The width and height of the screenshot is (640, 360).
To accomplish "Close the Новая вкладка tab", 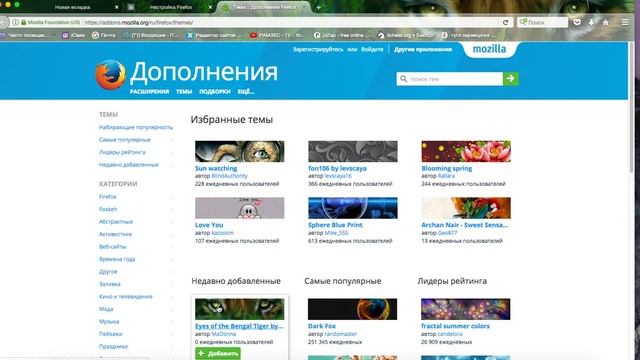I will tap(117, 7).
